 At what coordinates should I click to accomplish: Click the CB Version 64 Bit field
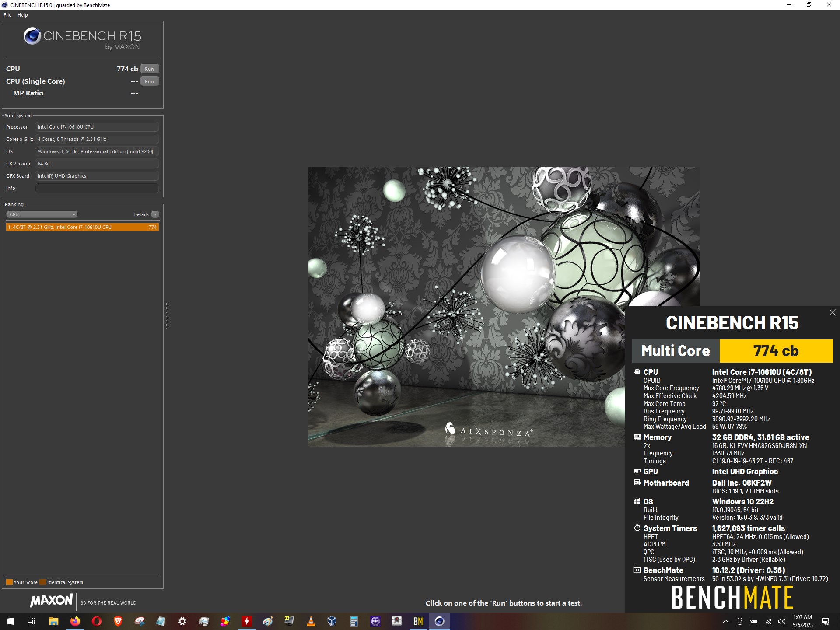click(97, 164)
